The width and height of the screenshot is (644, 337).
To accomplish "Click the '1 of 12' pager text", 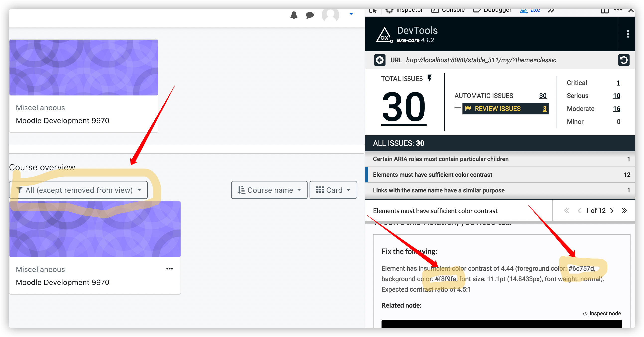I will [595, 211].
